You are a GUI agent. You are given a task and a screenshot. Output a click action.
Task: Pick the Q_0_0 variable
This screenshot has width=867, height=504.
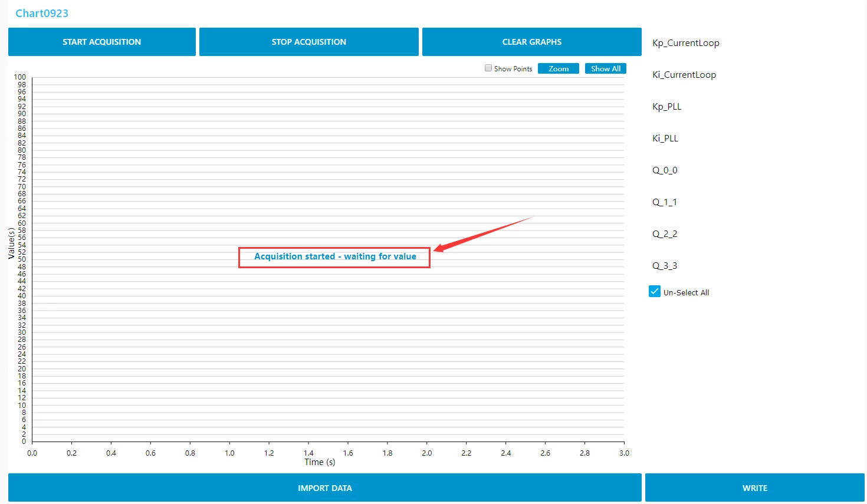pyautogui.click(x=665, y=170)
